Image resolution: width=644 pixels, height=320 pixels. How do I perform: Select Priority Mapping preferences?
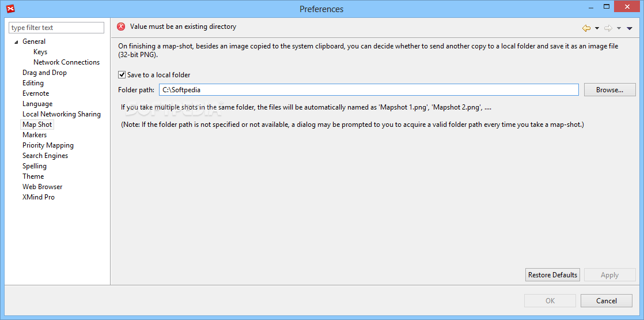coord(48,145)
